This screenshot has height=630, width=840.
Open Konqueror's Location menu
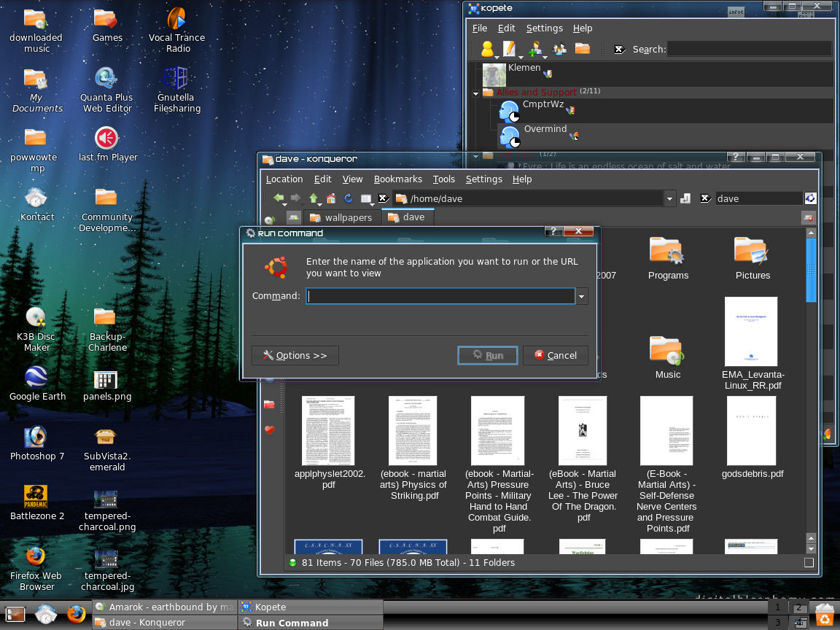(x=284, y=179)
